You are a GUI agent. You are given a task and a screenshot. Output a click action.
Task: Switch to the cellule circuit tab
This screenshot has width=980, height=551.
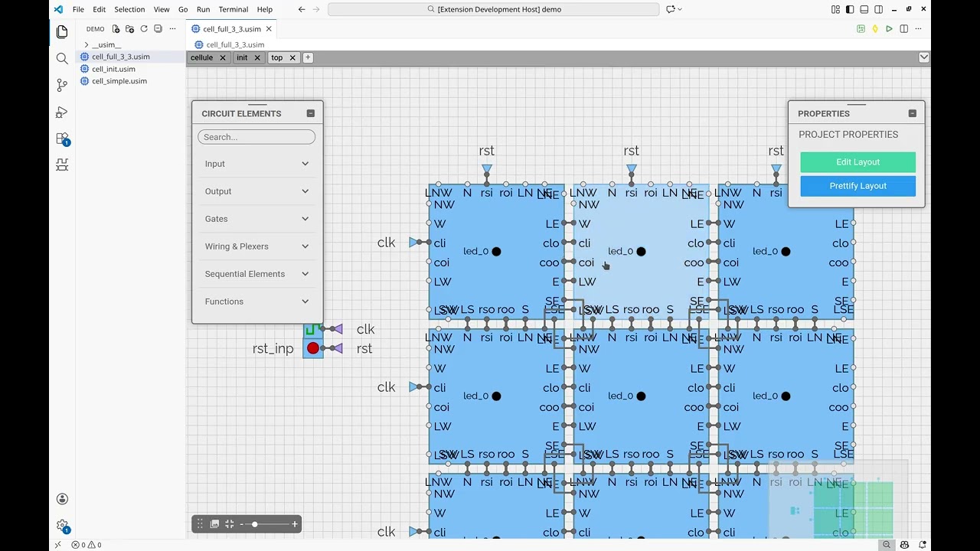pyautogui.click(x=202, y=57)
